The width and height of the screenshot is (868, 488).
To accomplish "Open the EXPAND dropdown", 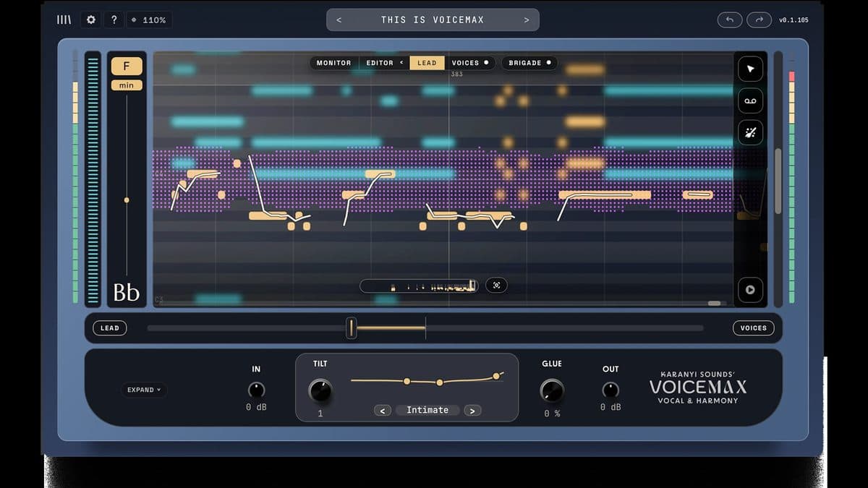I will (x=144, y=390).
